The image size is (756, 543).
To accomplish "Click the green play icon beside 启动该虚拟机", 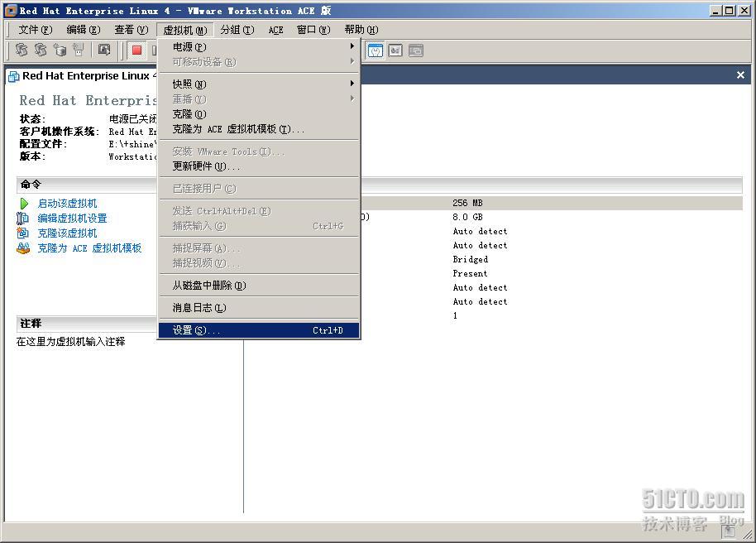I will coord(24,204).
